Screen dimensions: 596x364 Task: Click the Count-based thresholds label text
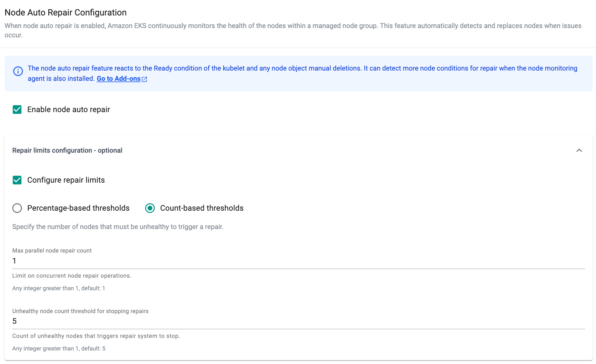pos(202,208)
